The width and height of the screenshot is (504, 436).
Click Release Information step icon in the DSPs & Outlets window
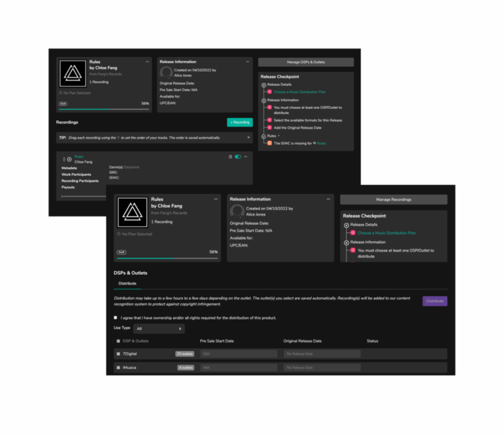point(346,243)
